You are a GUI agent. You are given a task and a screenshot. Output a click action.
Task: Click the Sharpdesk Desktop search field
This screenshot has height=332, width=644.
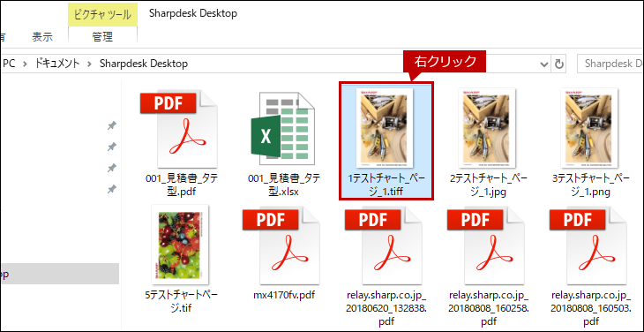click(610, 64)
